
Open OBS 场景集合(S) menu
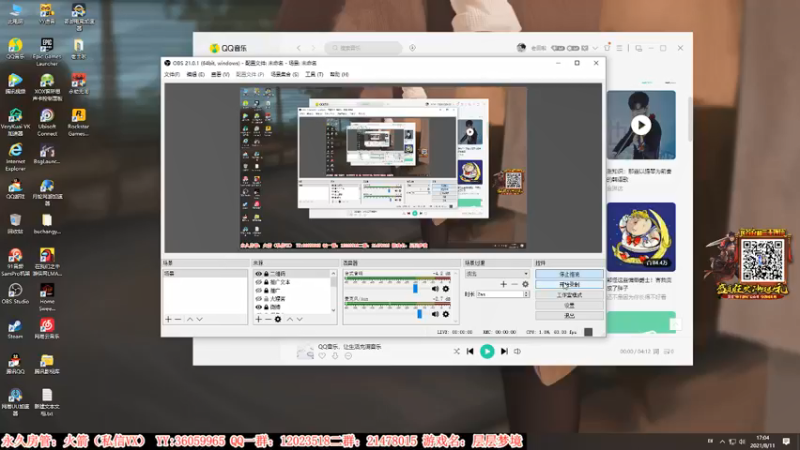284,74
